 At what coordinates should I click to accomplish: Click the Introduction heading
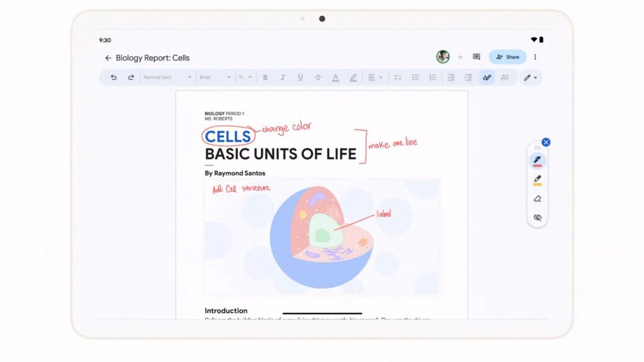[x=226, y=310]
